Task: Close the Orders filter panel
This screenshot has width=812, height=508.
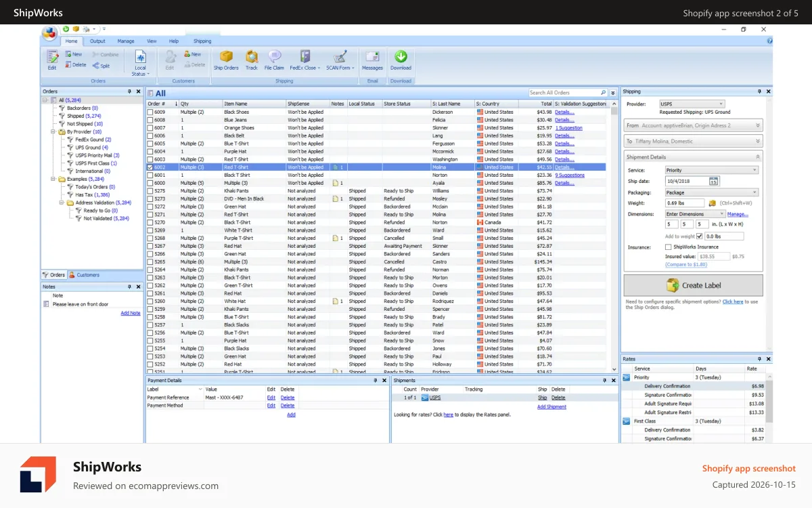Action: tap(138, 91)
